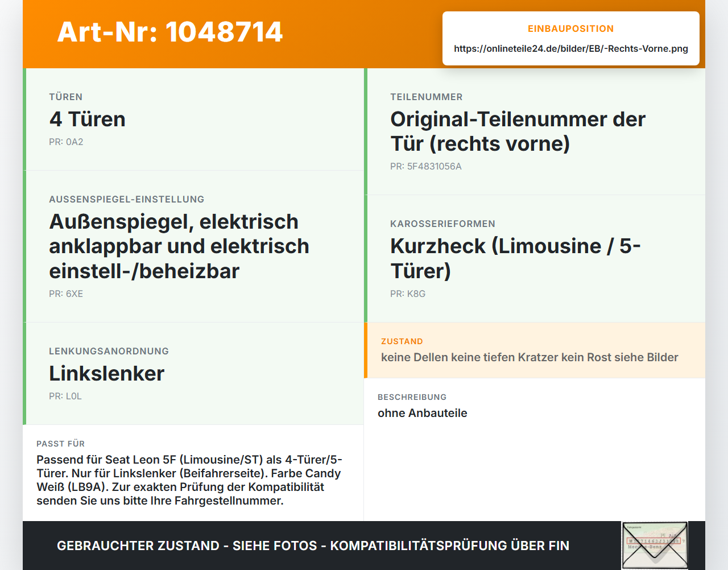The image size is (728, 570).
Task: Click the Passend für Seat Leon paragraph
Action: click(x=189, y=480)
